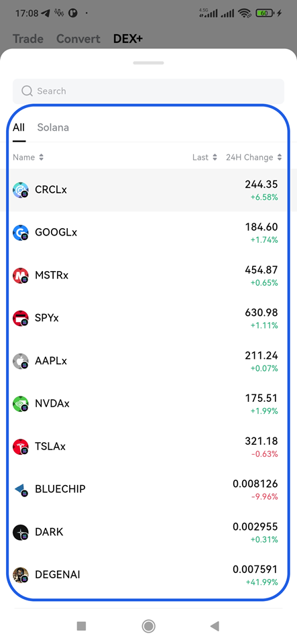Open the Convert tab in header
This screenshot has width=297, height=644.
tap(78, 39)
